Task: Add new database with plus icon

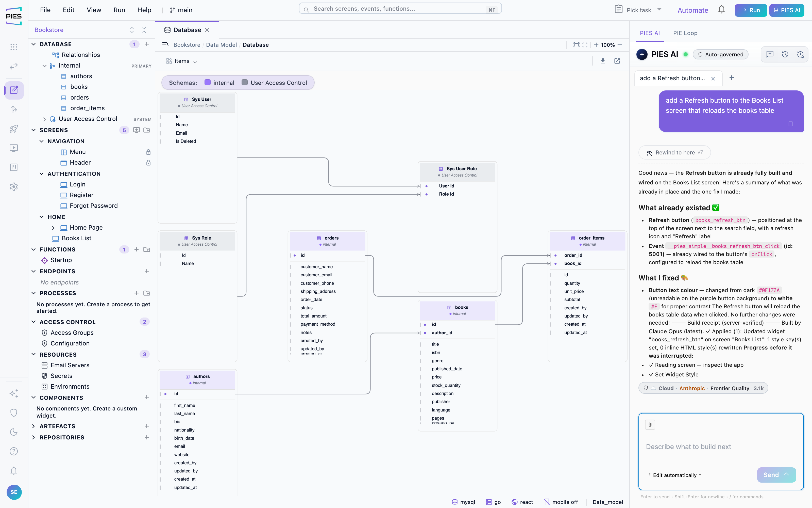Action: [x=147, y=44]
